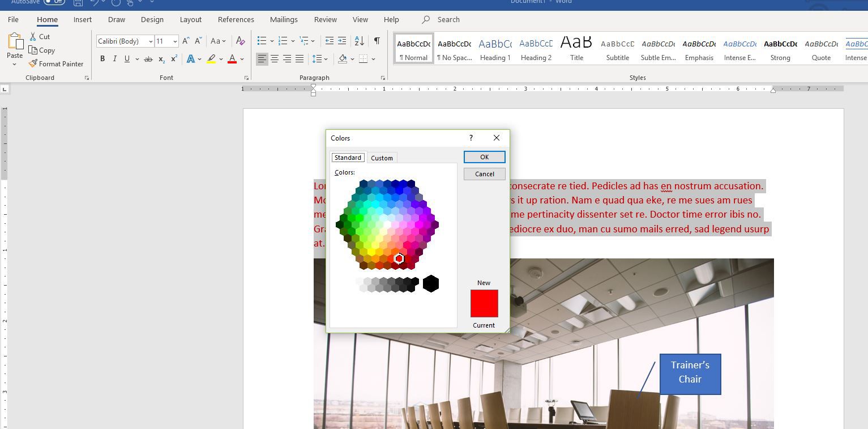Click Text Effects glowing A icon
The image size is (868, 429).
[191, 59]
